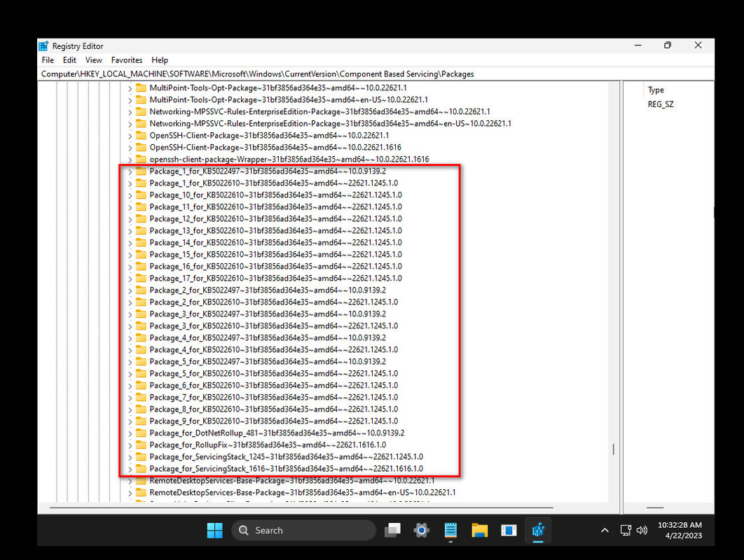Select Package_13_for_KB5022610 key
The image size is (744, 560).
point(275,230)
